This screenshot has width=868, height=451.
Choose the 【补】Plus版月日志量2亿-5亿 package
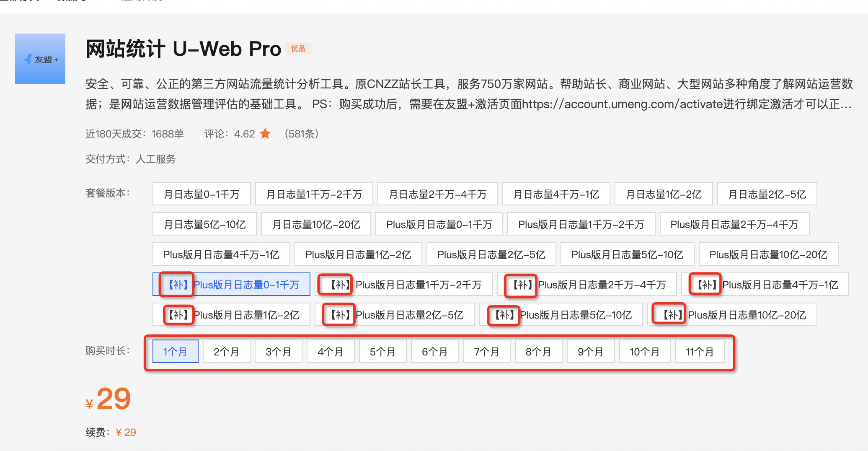coord(395,314)
